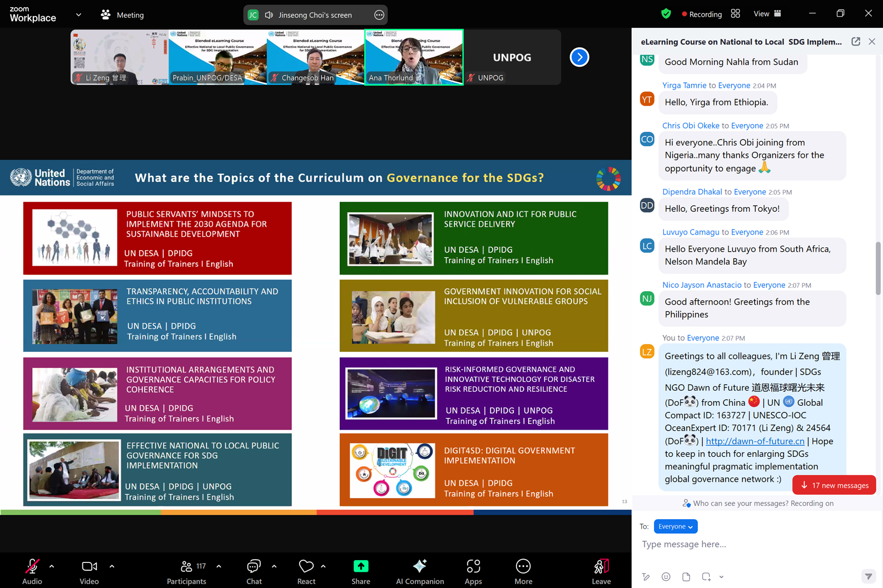Open the View layout menu
883x588 pixels.
coord(767,14)
